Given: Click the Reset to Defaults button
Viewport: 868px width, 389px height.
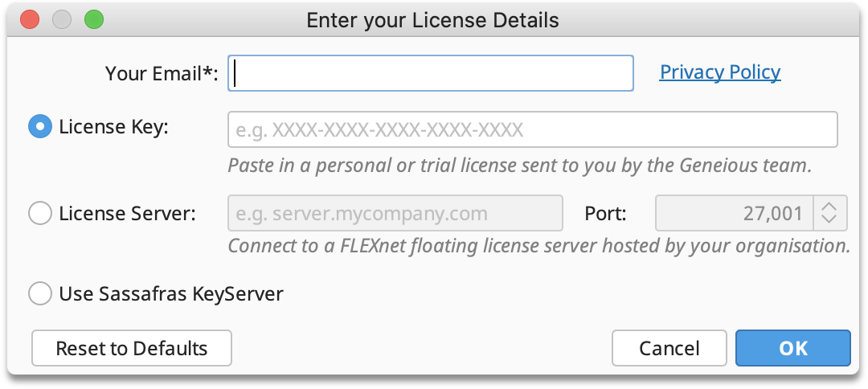Looking at the screenshot, I should tap(132, 348).
